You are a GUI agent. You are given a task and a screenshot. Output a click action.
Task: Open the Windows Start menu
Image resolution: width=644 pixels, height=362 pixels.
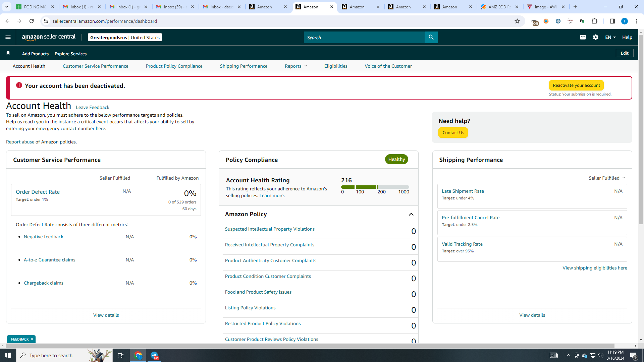(x=8, y=355)
